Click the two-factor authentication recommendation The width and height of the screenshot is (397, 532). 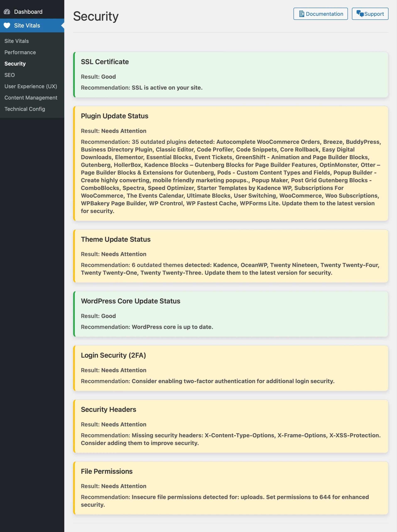(x=208, y=381)
